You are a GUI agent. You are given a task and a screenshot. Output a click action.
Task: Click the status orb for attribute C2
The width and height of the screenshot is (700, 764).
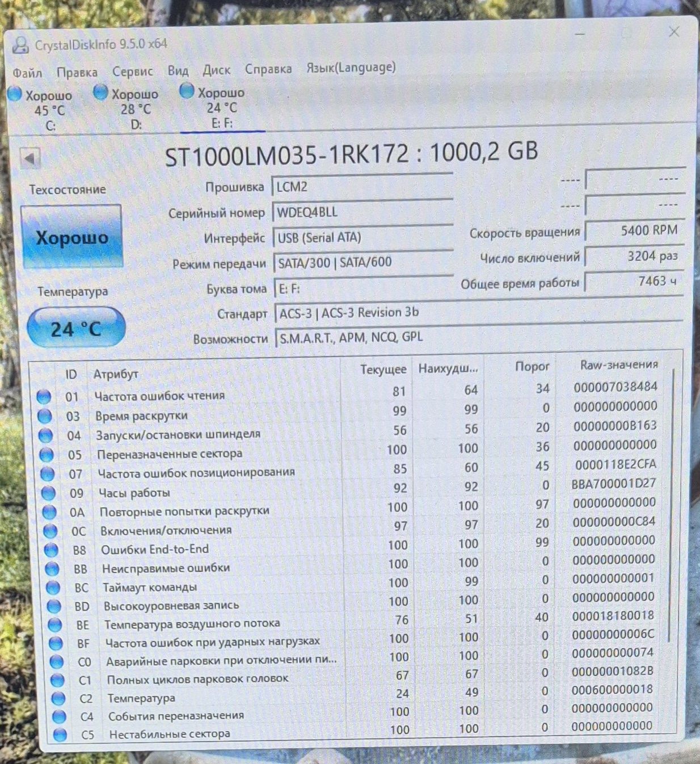[58, 698]
